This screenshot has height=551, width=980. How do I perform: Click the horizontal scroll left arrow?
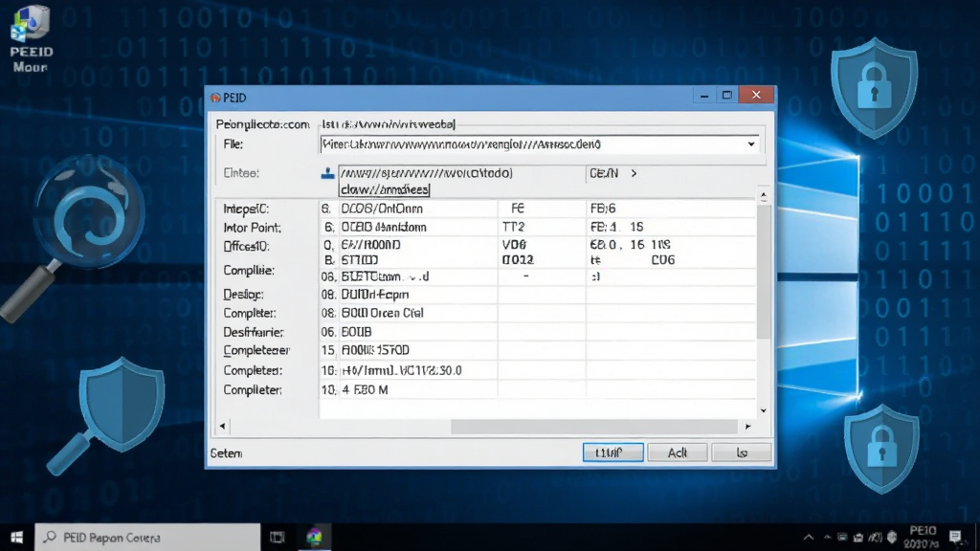(222, 426)
